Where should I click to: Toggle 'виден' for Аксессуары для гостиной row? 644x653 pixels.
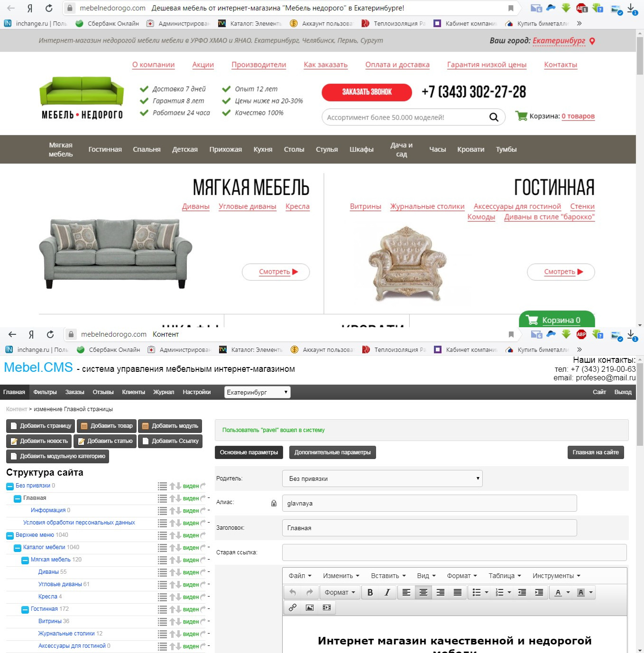pos(191,646)
